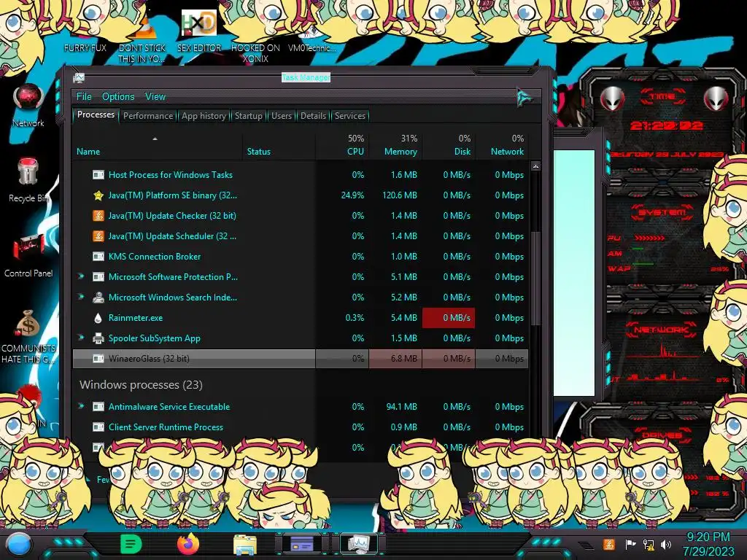Click the Task Manager taskbar button
This screenshot has width=747, height=560.
pyautogui.click(x=359, y=543)
